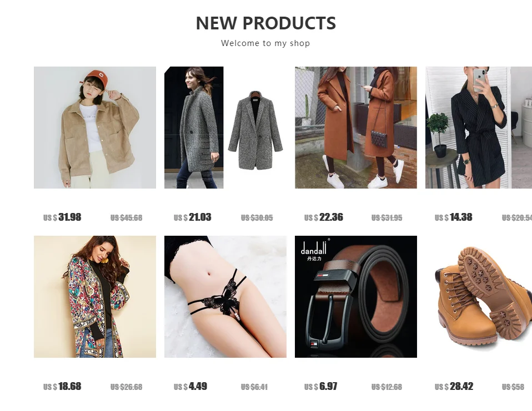This screenshot has height=411, width=532.
Task: Click the crossed-out US $12.68 original price
Action: pos(387,387)
